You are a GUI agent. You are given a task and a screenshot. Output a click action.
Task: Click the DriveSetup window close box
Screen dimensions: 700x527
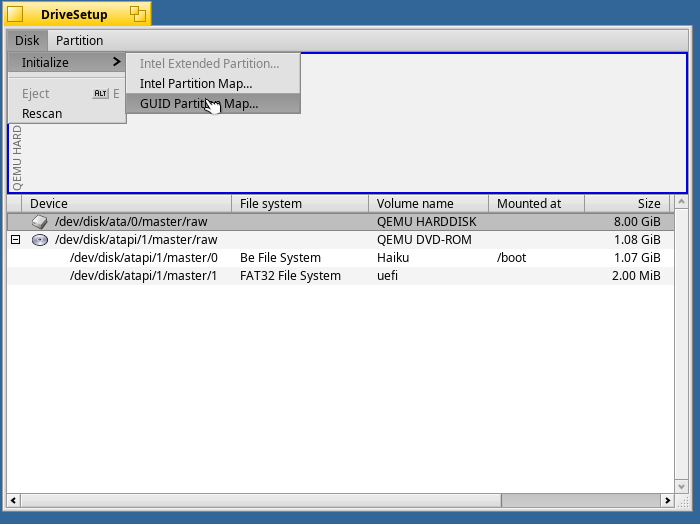tap(15, 14)
